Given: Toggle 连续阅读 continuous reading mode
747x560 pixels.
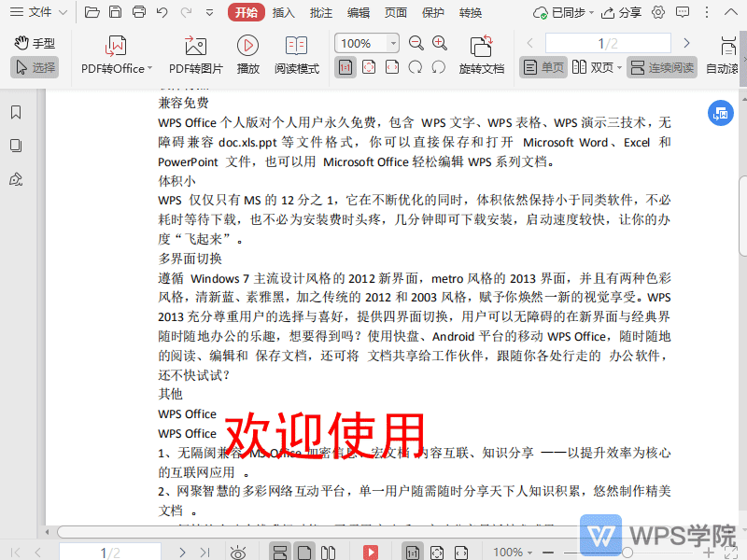Looking at the screenshot, I should click(662, 67).
